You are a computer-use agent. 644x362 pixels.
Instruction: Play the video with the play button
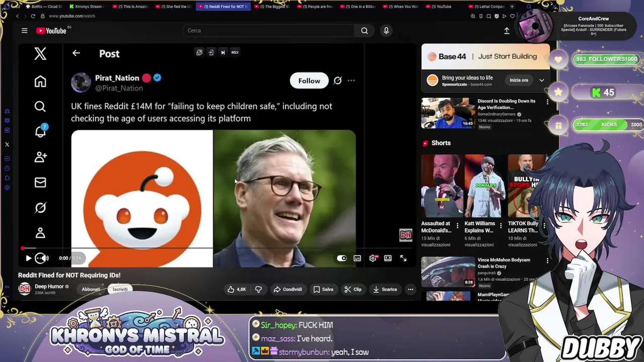click(28, 258)
